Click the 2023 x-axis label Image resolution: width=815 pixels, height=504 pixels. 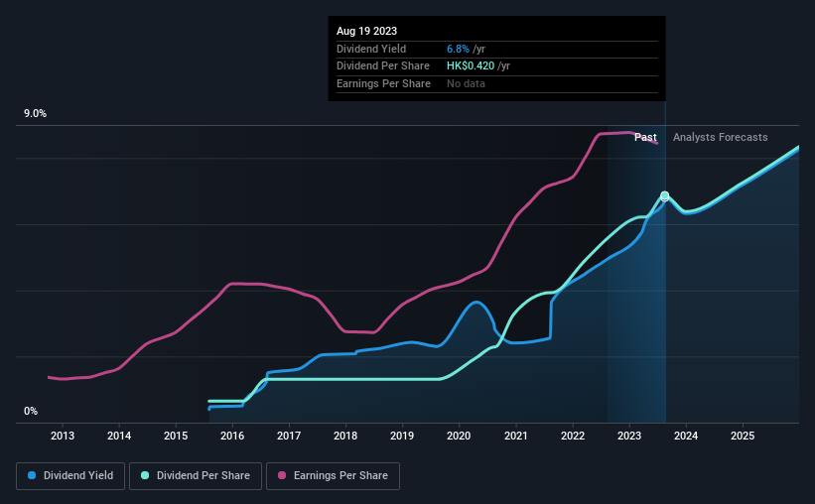point(629,436)
